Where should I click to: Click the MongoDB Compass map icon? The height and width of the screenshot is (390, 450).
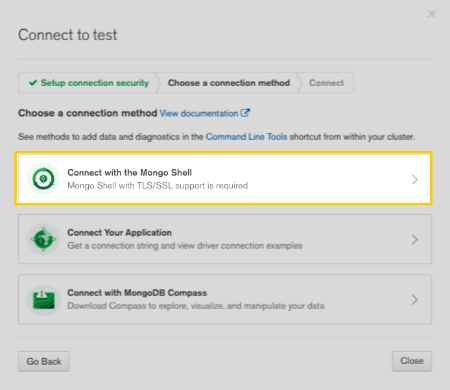coord(43,300)
